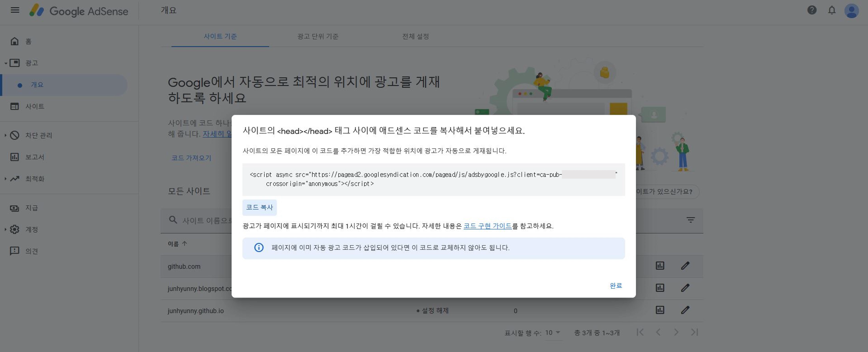Expand the 차단 관리 sidebar section
The image size is (868, 352).
tap(38, 135)
